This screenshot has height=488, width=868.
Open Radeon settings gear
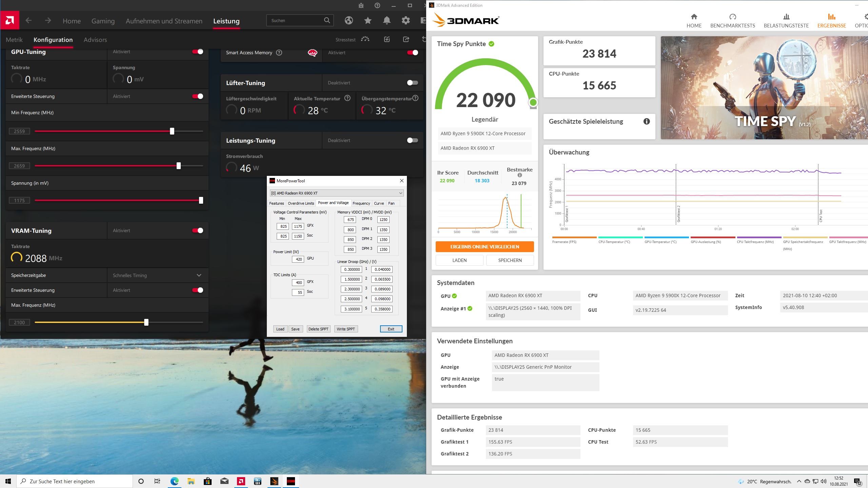tap(406, 21)
